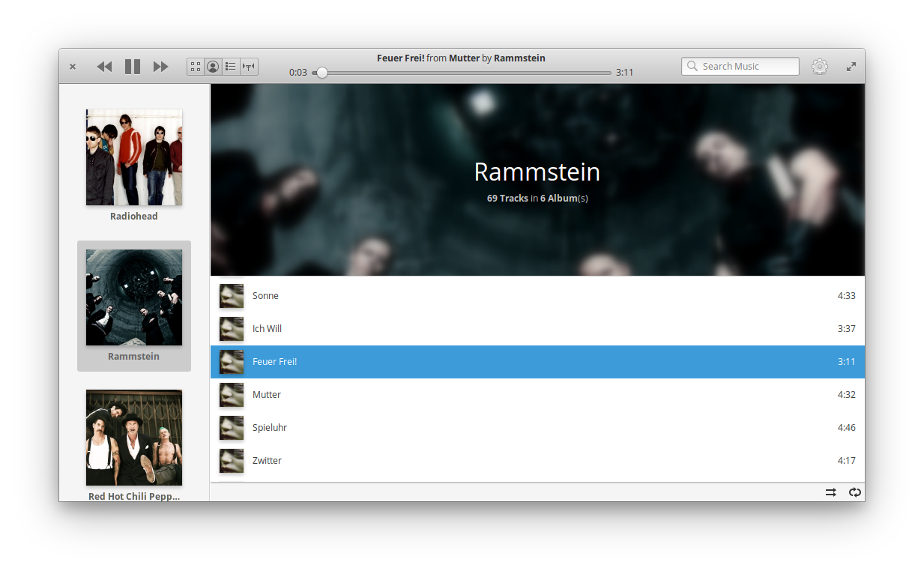Click the album cover beside Feuer Frei!
924x571 pixels.
click(232, 362)
